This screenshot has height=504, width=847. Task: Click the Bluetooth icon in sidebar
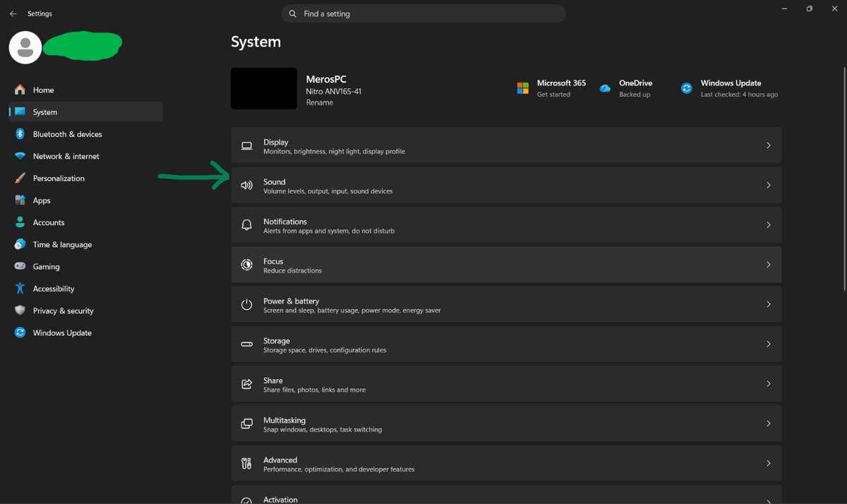point(20,134)
